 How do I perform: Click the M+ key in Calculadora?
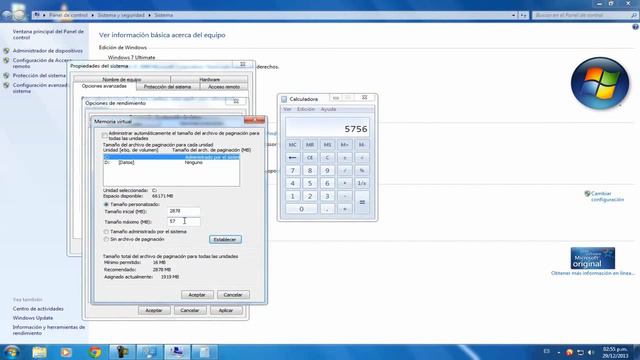[x=344, y=145]
